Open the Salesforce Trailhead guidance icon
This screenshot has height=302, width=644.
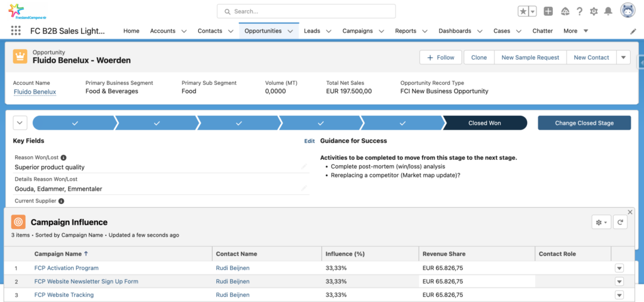click(x=565, y=11)
